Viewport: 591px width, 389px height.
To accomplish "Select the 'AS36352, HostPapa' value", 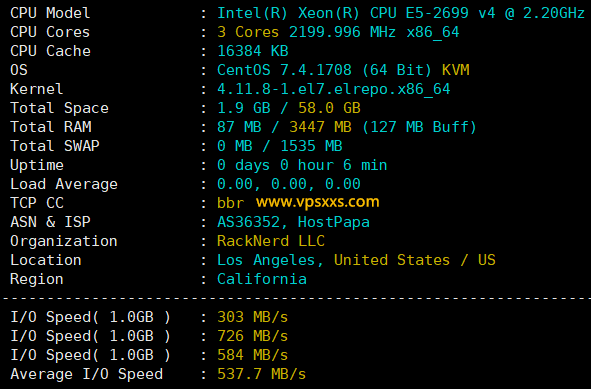I will [x=293, y=222].
